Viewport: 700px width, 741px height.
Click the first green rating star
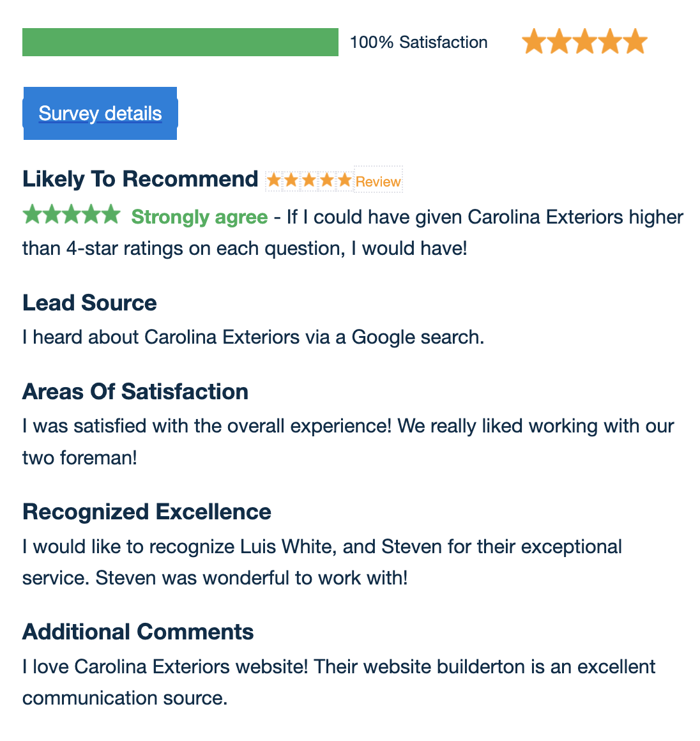32,214
